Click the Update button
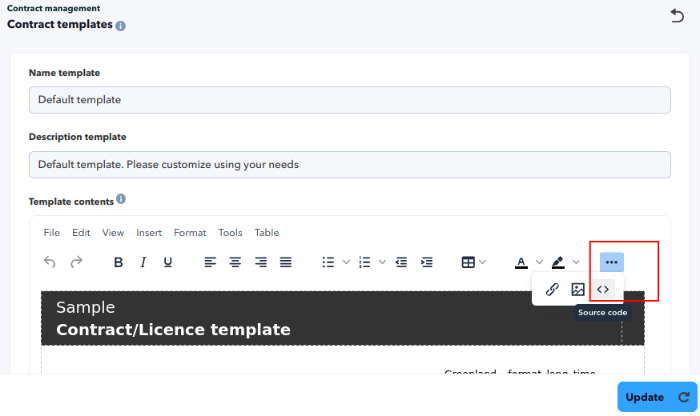Image resolution: width=700 pixels, height=416 pixels. (x=657, y=397)
